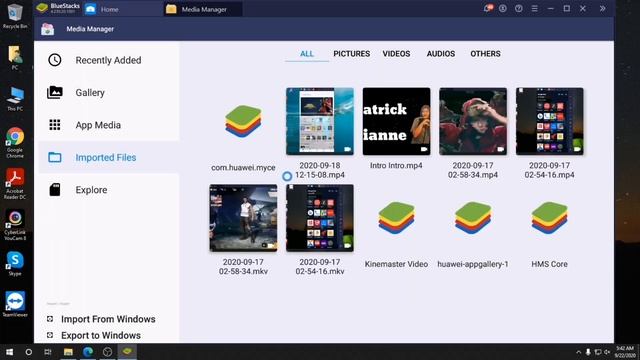Open the Recently Added clock icon
The image size is (640, 360).
[55, 60]
